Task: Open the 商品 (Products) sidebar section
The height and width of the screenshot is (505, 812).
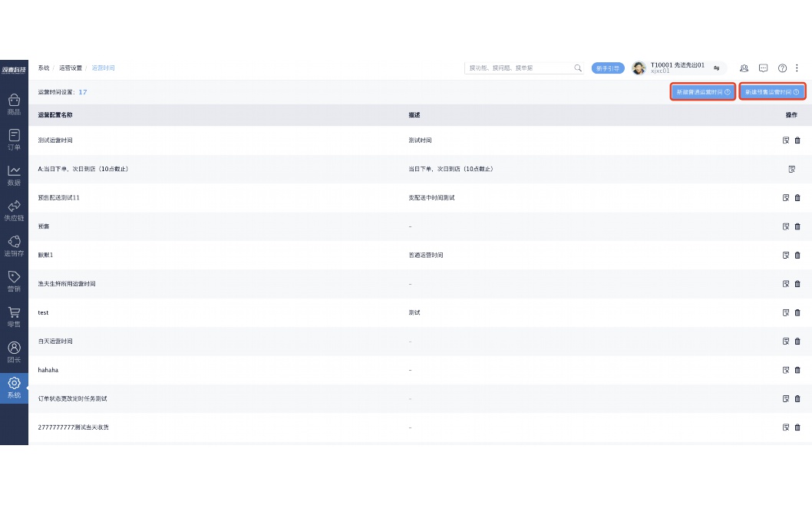Action: [14, 104]
